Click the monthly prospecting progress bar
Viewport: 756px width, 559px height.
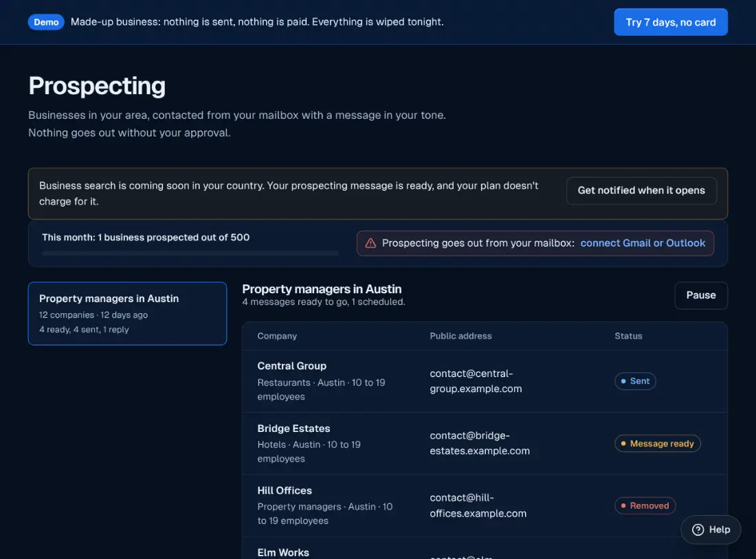click(190, 253)
